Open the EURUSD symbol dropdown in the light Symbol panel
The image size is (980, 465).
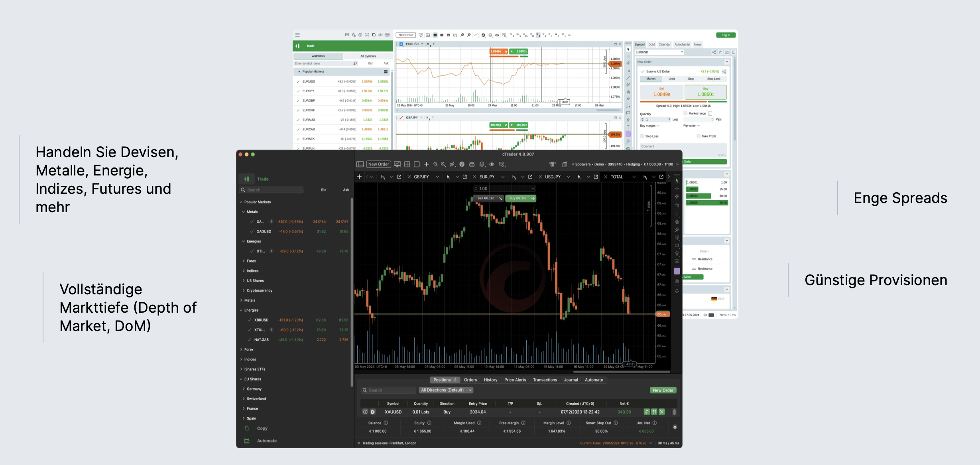[x=659, y=52]
